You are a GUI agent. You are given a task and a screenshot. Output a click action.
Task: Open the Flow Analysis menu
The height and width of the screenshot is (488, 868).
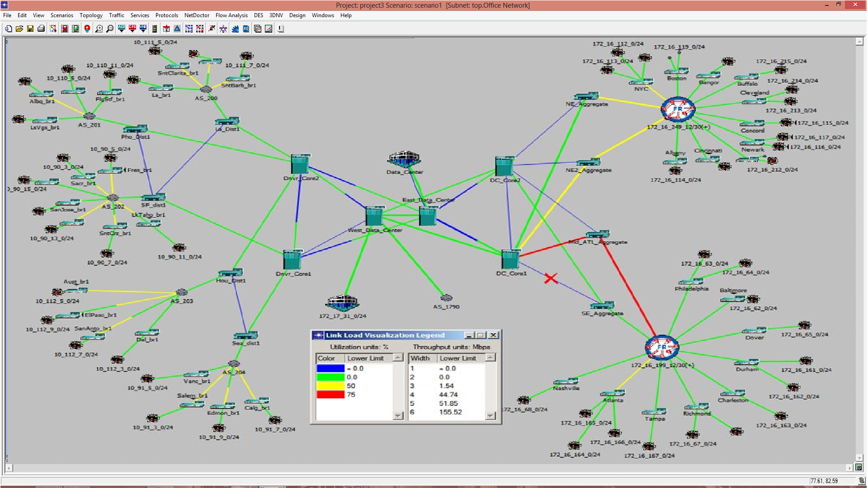click(x=231, y=15)
